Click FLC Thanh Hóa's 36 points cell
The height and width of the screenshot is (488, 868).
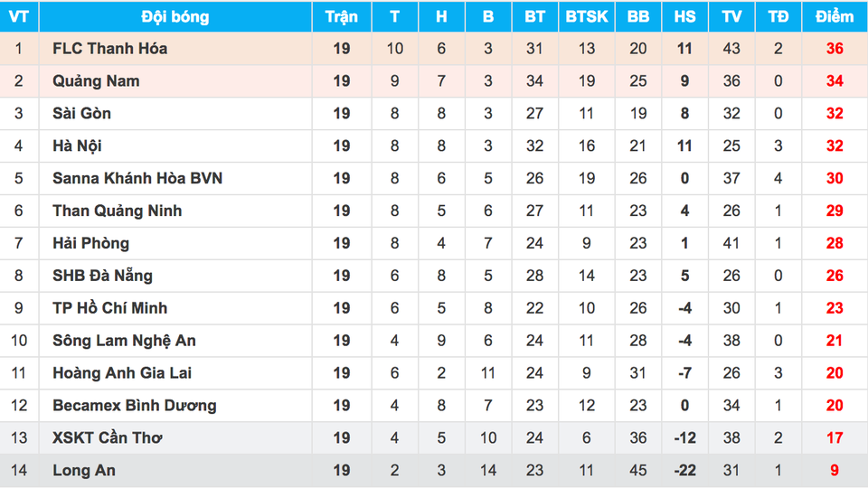click(x=834, y=48)
